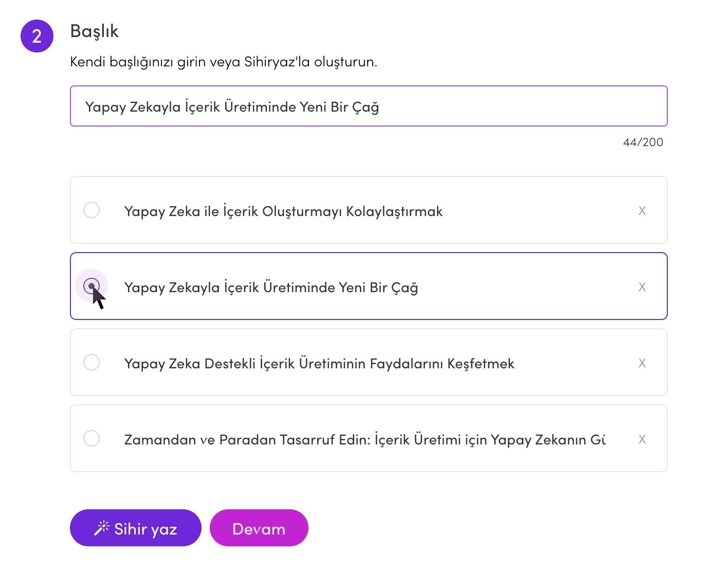Pick the 'Zamandan ve Paradan Tasarruf Edin' radio
Image resolution: width=728 pixels, height=570 pixels.
point(92,438)
